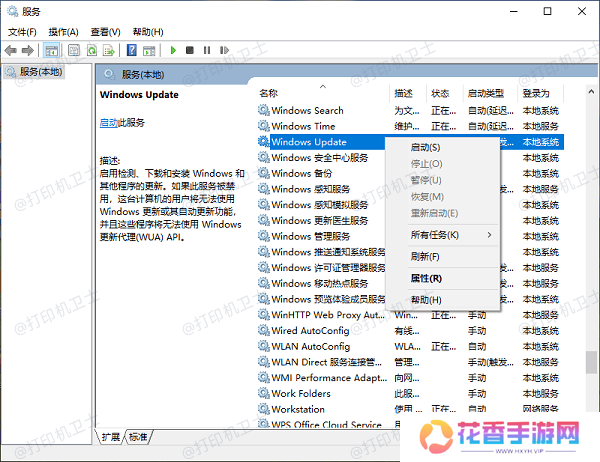600x462 pixels.
Task: Click the green Start Service toolbar icon
Action: tap(173, 50)
